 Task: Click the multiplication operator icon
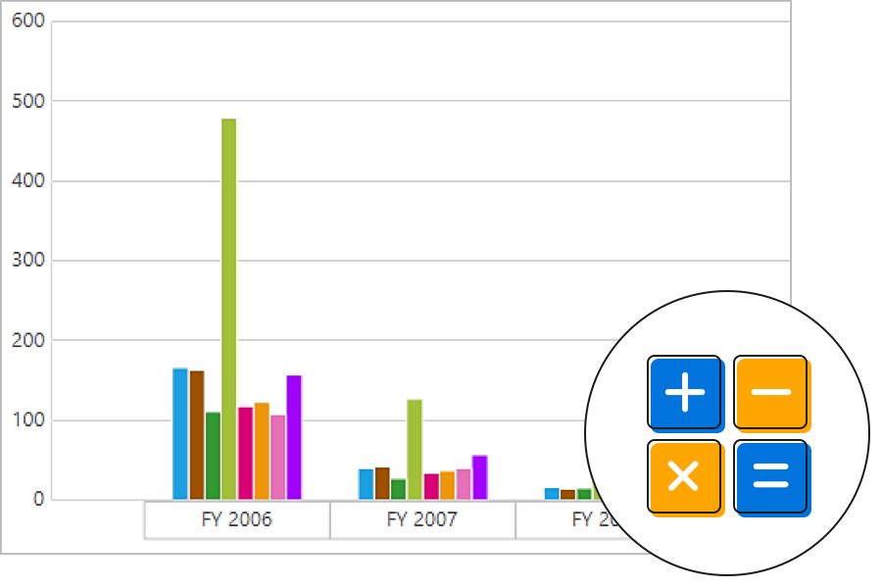coord(684,477)
